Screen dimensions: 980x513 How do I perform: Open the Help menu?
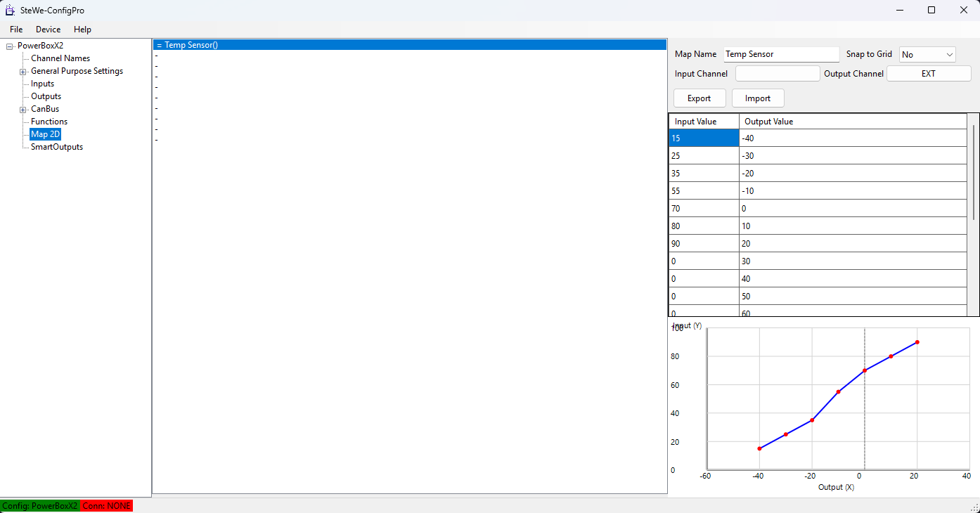(x=83, y=30)
